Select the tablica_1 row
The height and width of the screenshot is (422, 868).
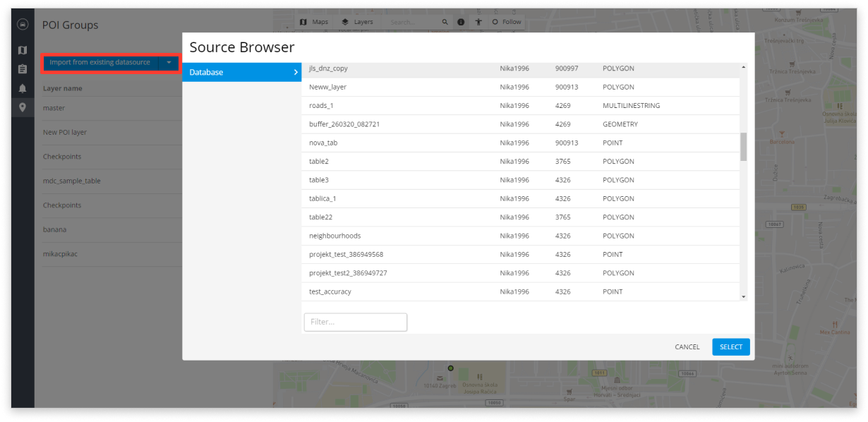tap(521, 198)
